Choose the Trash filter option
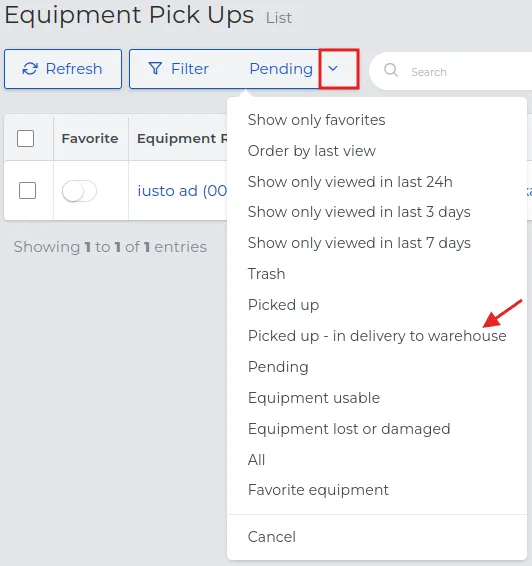Screen dimensions: 532x566 (266, 274)
